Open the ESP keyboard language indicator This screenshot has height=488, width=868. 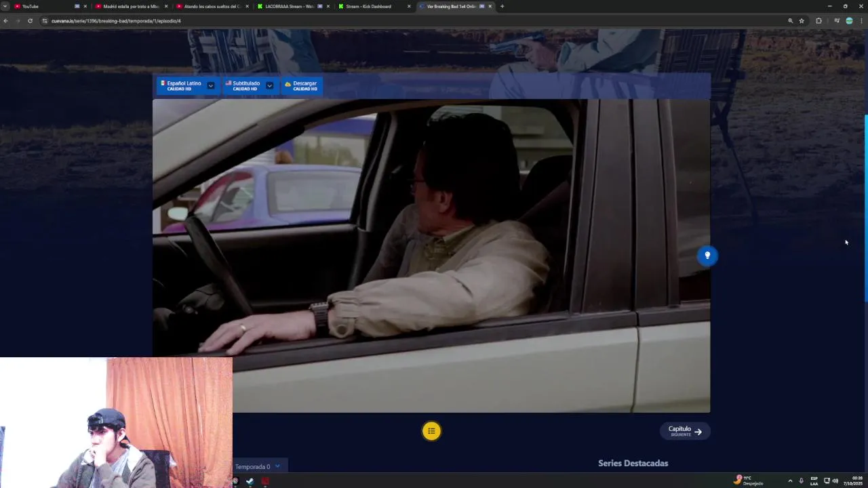[814, 481]
